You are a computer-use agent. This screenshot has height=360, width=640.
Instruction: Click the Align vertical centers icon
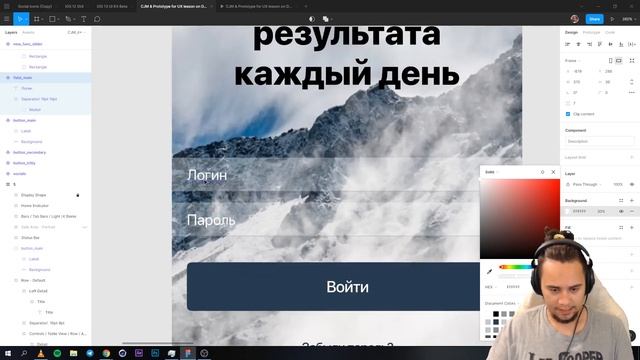point(611,44)
